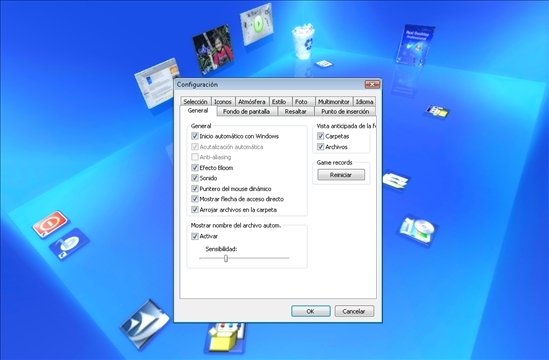549x360 pixels.
Task: Click the red rounded icon on the left desktop
Action: (51, 223)
